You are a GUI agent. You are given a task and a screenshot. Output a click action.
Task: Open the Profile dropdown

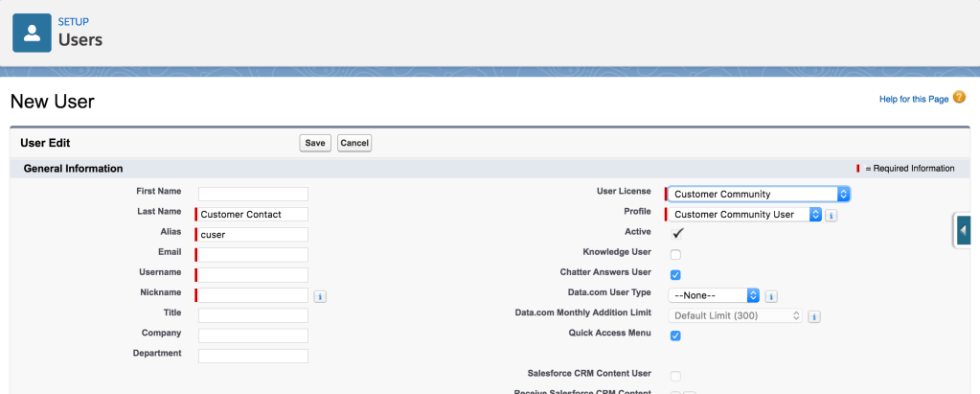pos(744,215)
